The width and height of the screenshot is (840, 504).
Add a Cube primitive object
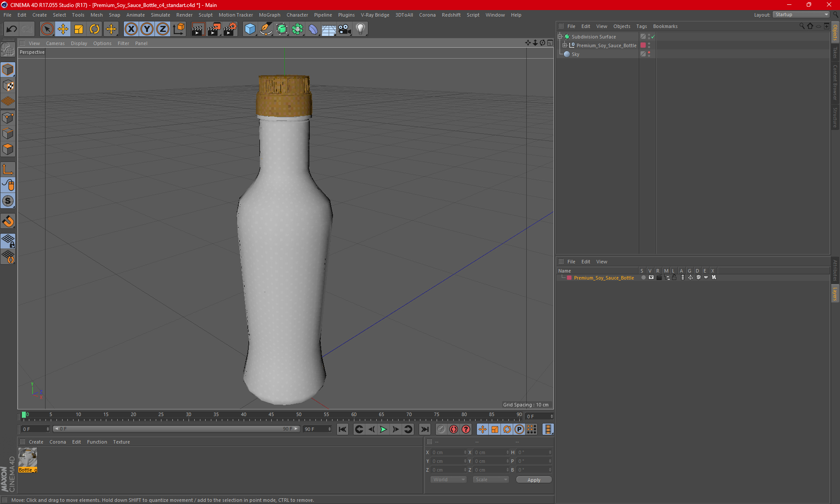tap(250, 29)
